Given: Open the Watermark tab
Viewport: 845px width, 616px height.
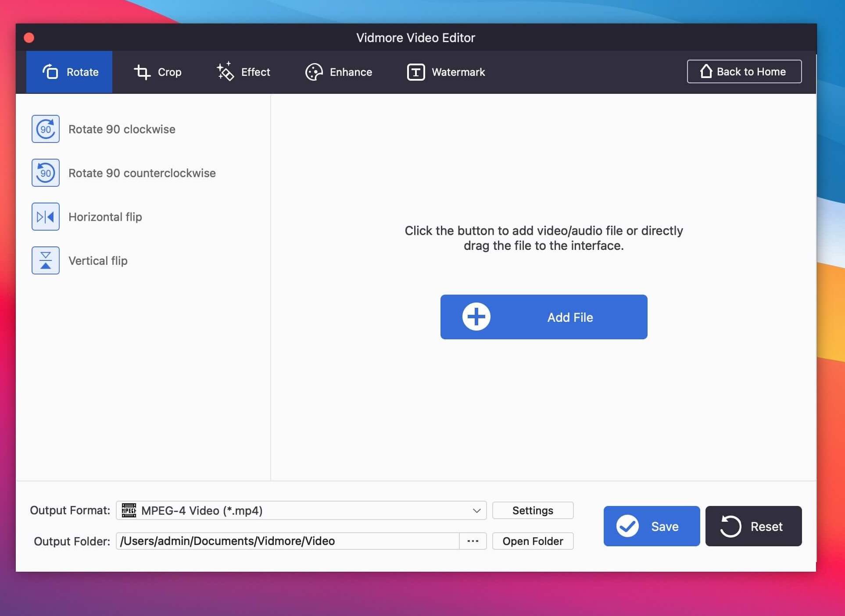Looking at the screenshot, I should (446, 72).
